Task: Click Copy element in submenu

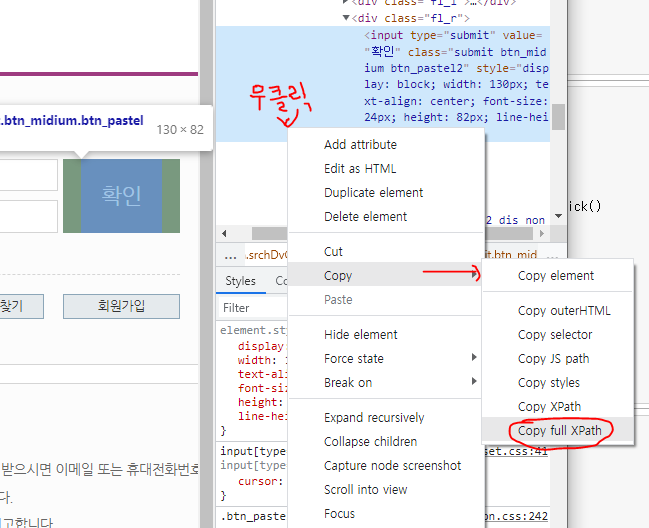Action: point(556,276)
